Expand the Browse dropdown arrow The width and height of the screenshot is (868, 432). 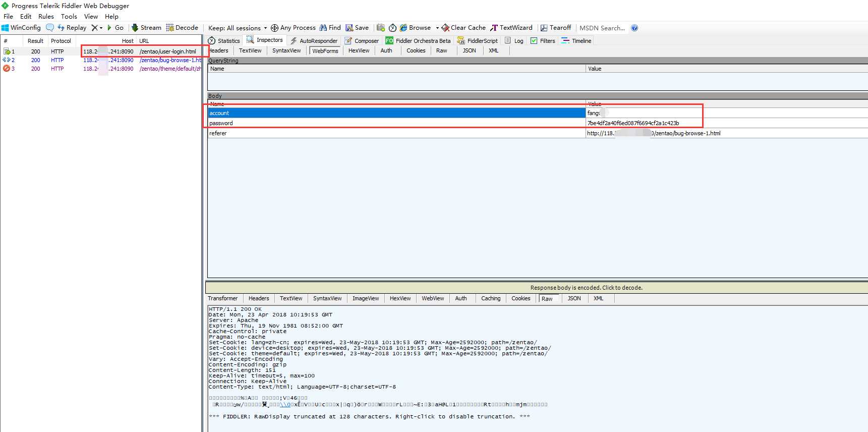[437, 28]
